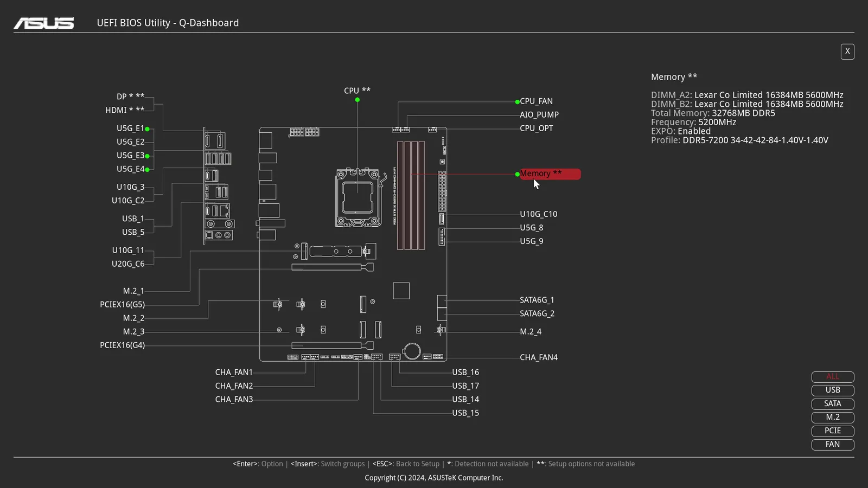
Task: Select the USB_17 header label
Action: pyautogui.click(x=465, y=386)
